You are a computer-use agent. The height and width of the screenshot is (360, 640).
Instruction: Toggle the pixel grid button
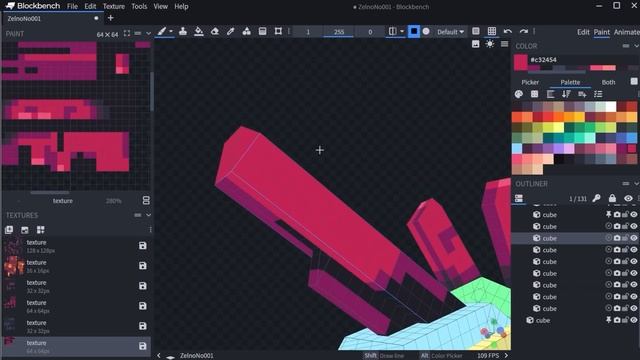476,31
